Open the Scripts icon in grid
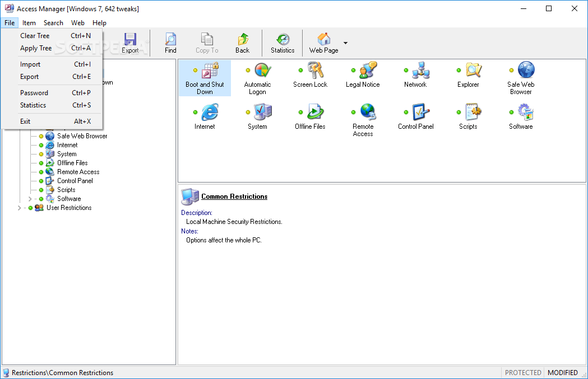Image resolution: width=588 pixels, height=379 pixels. pos(468,117)
